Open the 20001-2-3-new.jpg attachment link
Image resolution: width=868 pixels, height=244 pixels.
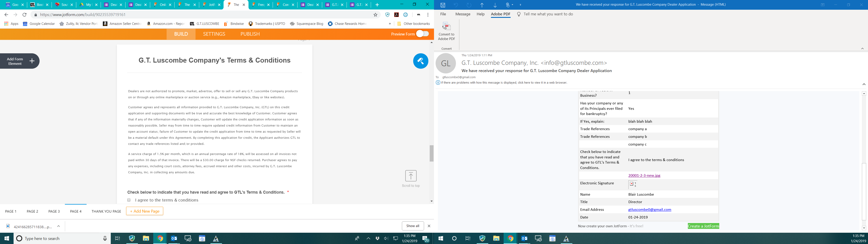(x=644, y=175)
